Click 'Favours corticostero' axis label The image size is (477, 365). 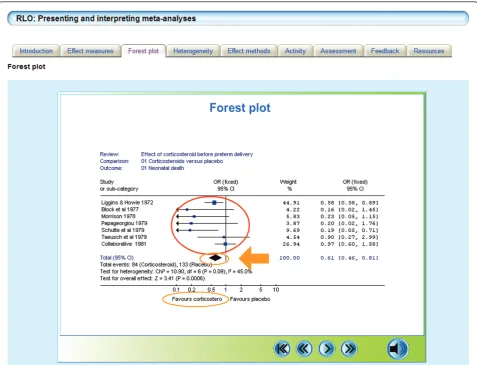tap(197, 299)
